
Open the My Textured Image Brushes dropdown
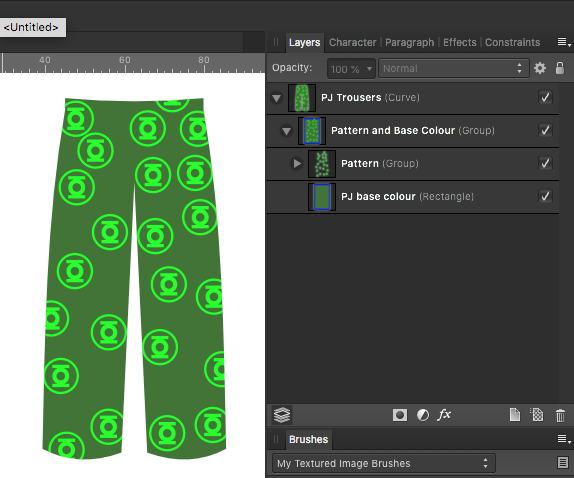tap(384, 463)
